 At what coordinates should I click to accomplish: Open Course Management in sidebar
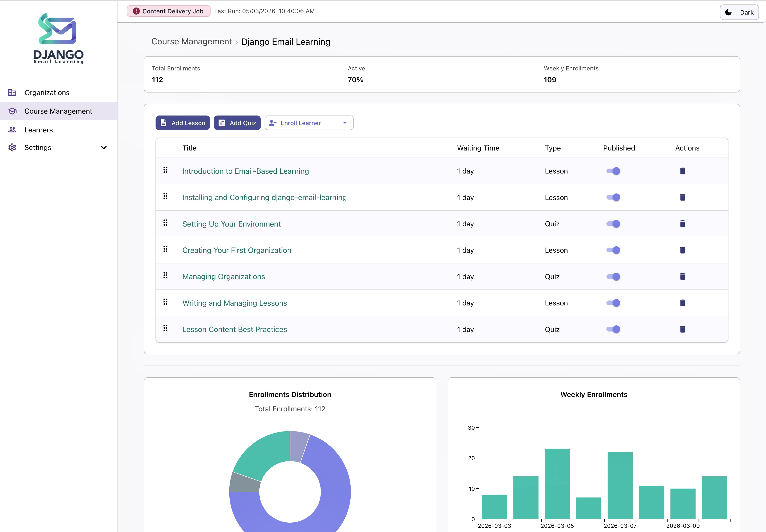point(58,111)
